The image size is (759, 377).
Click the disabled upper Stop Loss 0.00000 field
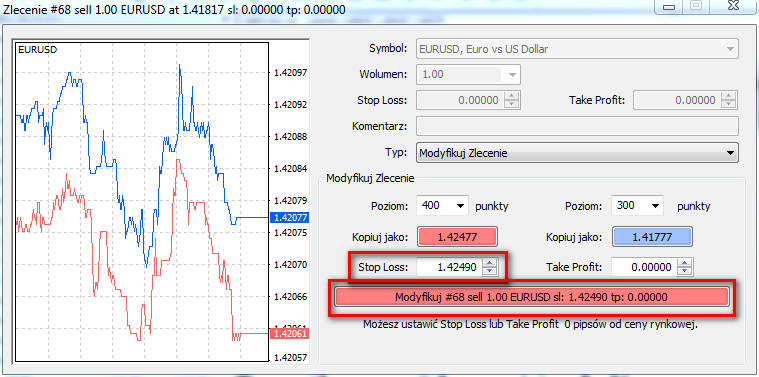click(x=460, y=100)
